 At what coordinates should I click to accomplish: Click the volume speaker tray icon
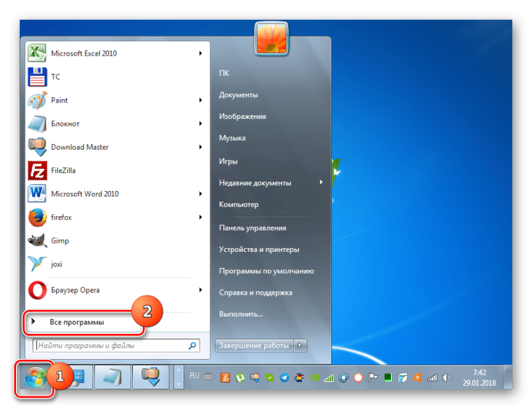447,378
